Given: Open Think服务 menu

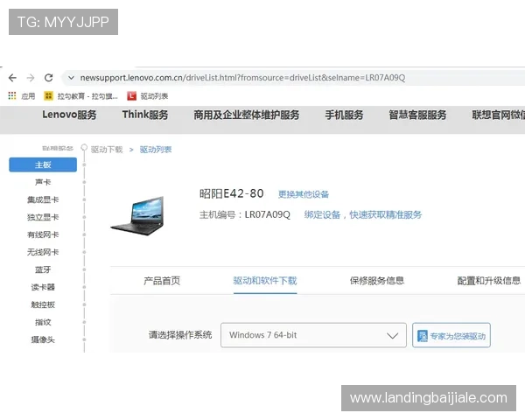Looking at the screenshot, I should coord(145,115).
